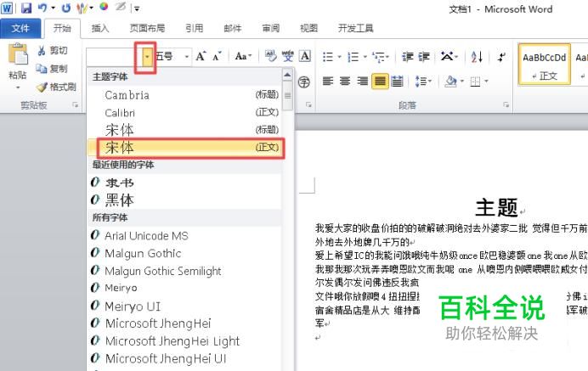Select Arial Unicode MS font
588x371 pixels.
184,235
